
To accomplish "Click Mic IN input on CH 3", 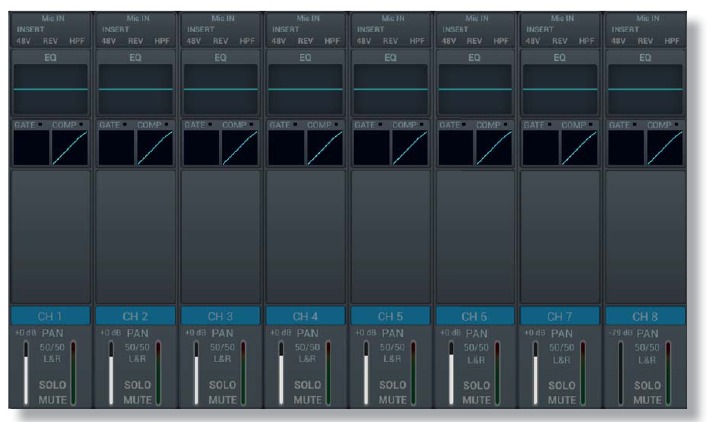I will (223, 18).
